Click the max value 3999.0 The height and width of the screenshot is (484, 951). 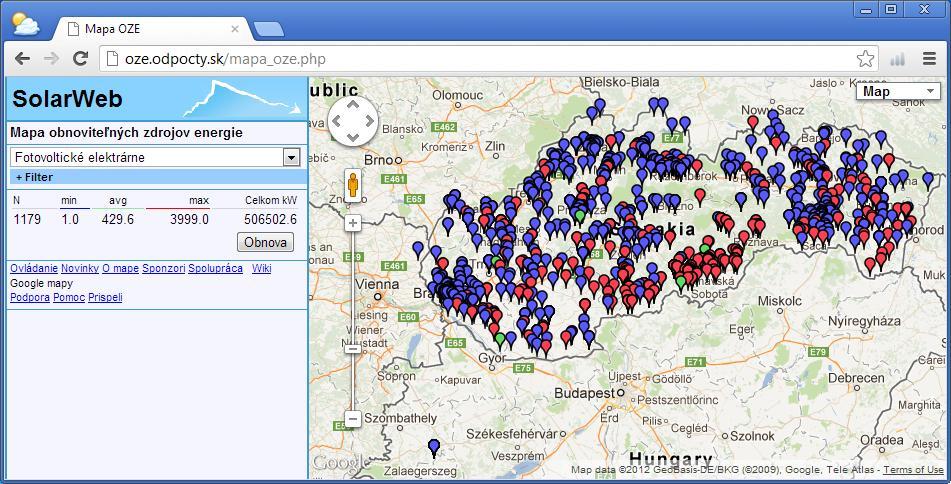click(189, 219)
